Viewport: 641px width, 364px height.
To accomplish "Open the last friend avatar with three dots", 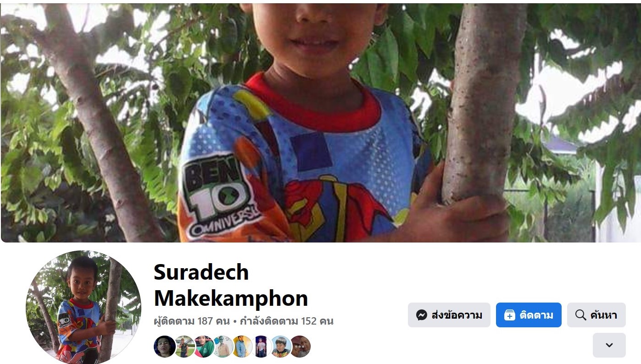I will pyautogui.click(x=300, y=347).
